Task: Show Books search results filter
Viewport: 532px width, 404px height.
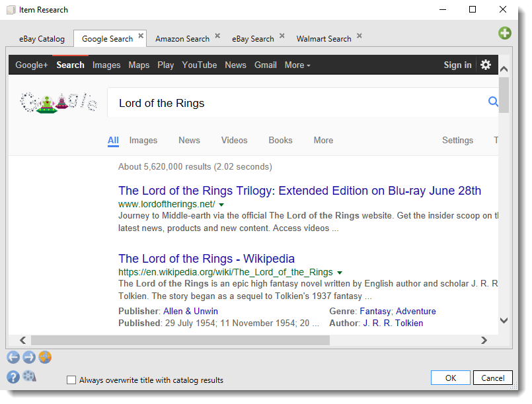Action: pos(281,141)
